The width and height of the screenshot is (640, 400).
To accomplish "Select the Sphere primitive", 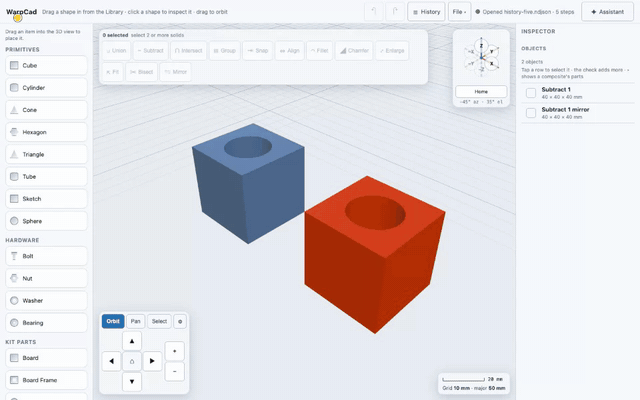I will pyautogui.click(x=46, y=221).
